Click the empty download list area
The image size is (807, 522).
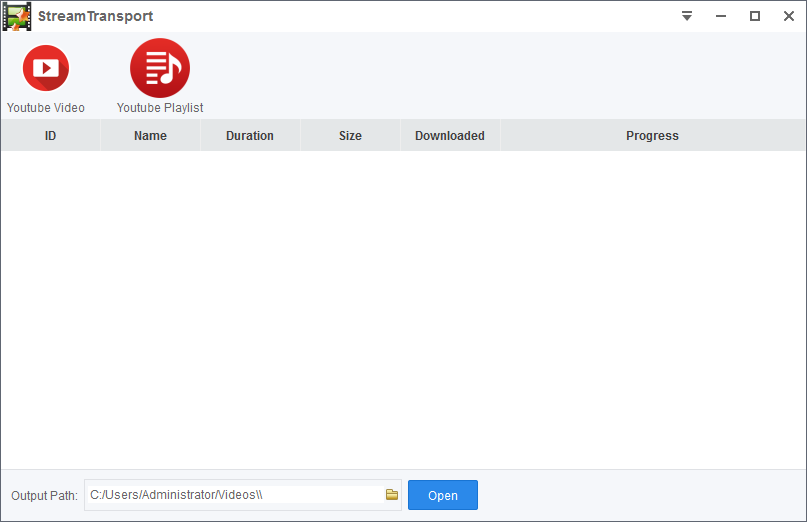coord(403,309)
